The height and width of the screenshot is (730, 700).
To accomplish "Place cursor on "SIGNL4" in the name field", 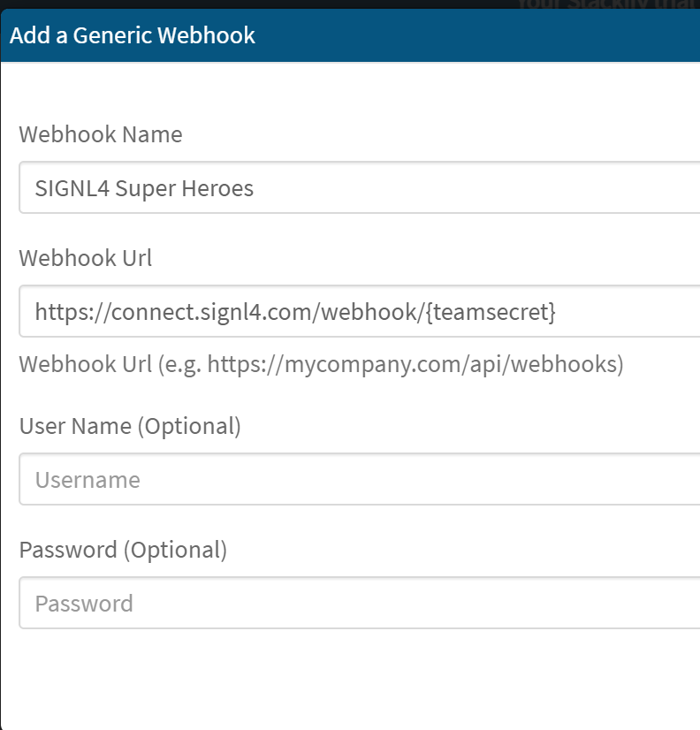I will pos(72,188).
